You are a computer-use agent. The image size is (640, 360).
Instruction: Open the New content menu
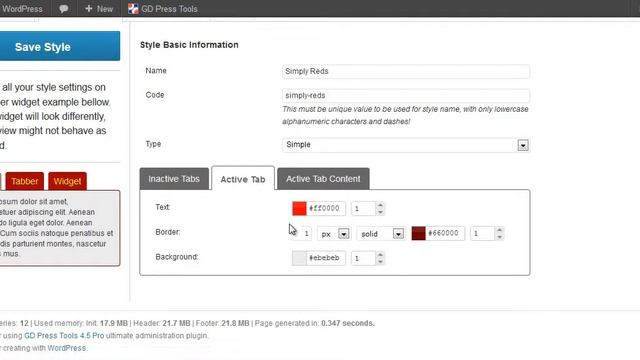[99, 9]
